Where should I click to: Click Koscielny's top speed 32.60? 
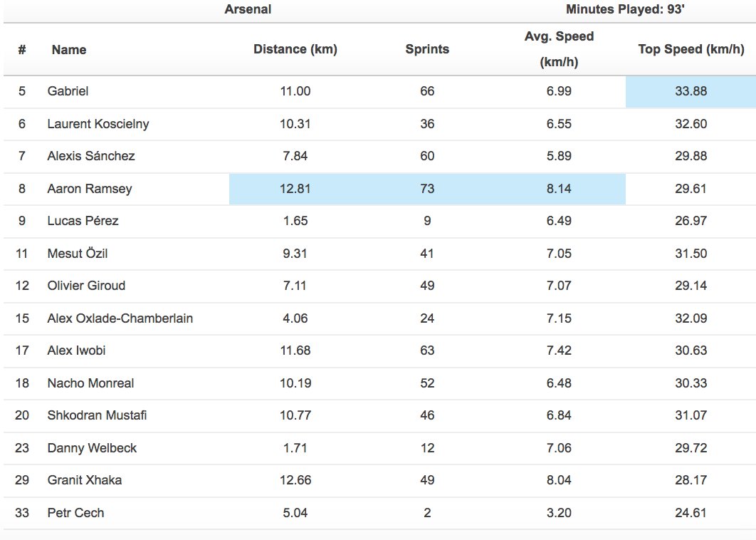click(691, 124)
